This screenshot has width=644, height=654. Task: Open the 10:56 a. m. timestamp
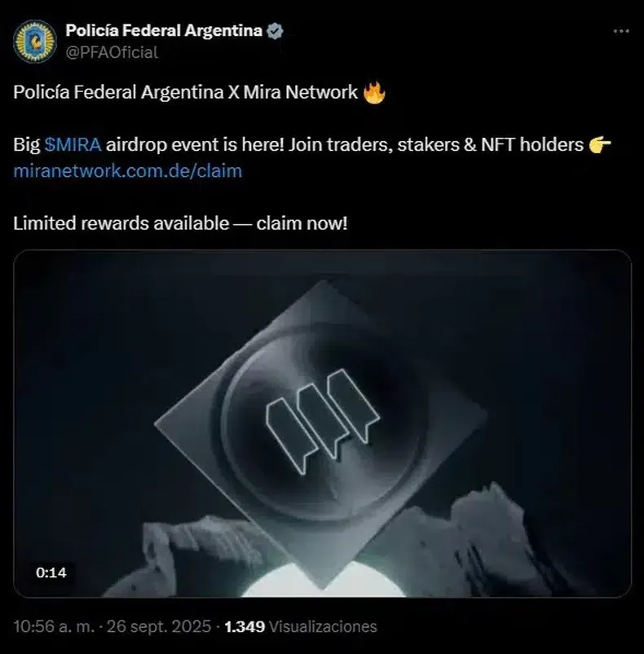[x=54, y=626]
